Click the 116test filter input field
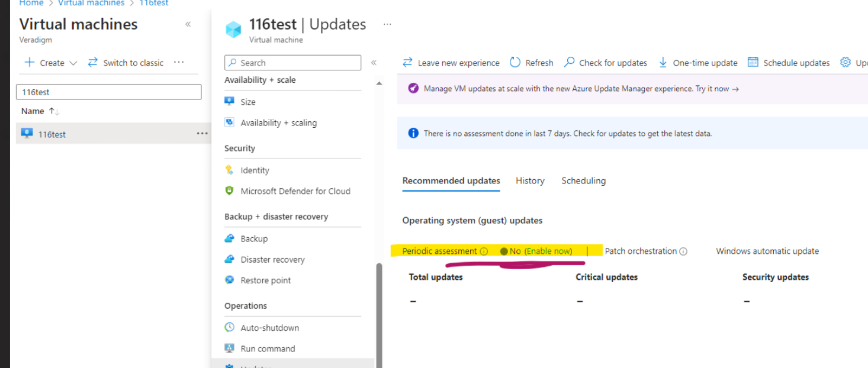Screen dimensions: 868x368 108,92
